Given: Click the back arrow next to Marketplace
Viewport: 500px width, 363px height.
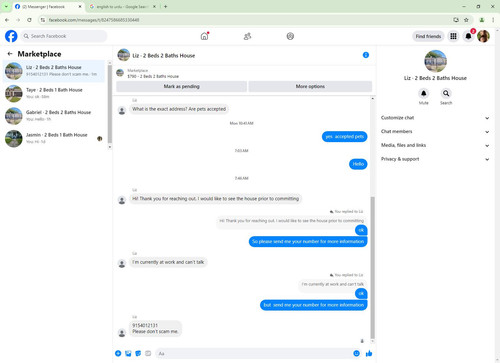Looking at the screenshot, I should coord(10,54).
